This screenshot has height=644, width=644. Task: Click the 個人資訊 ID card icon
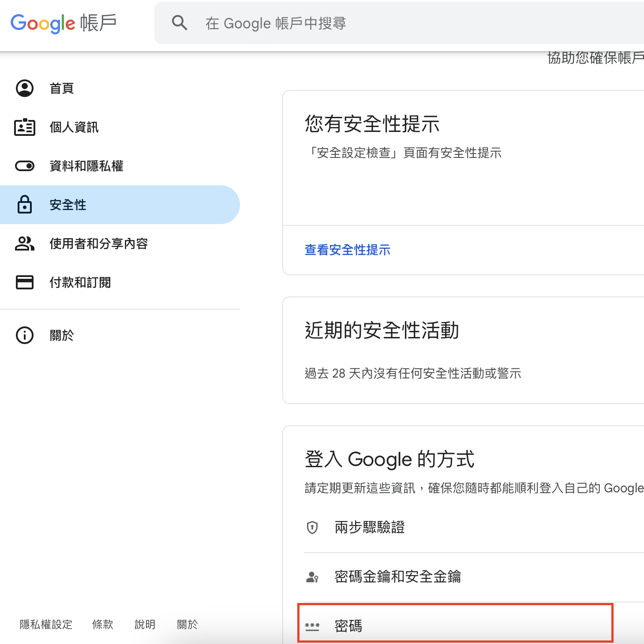click(25, 127)
